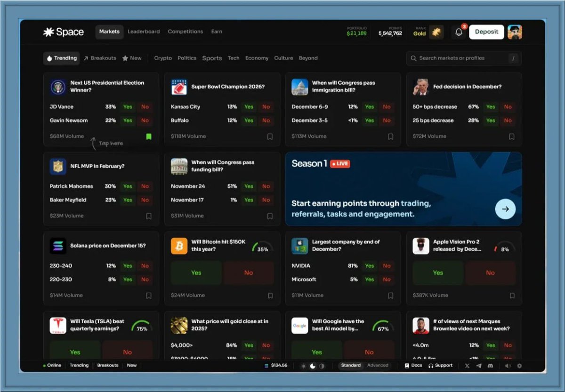Filter markets by Economy
This screenshot has width=565, height=392.
tap(257, 58)
